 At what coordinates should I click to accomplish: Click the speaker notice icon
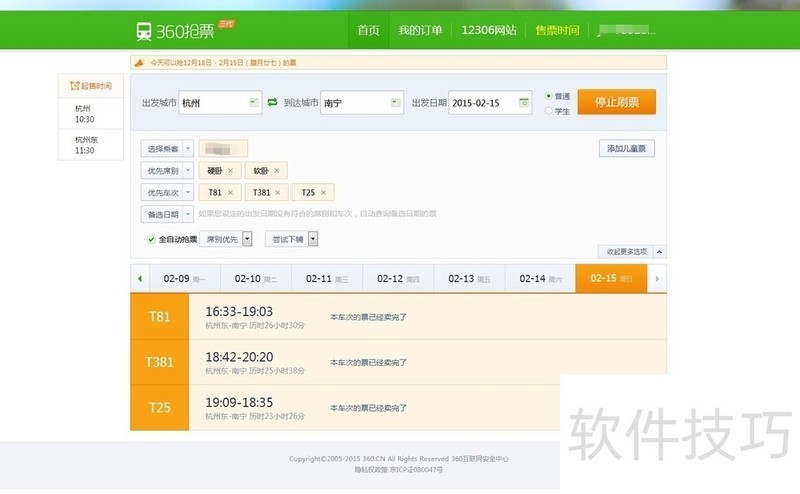tap(139, 63)
